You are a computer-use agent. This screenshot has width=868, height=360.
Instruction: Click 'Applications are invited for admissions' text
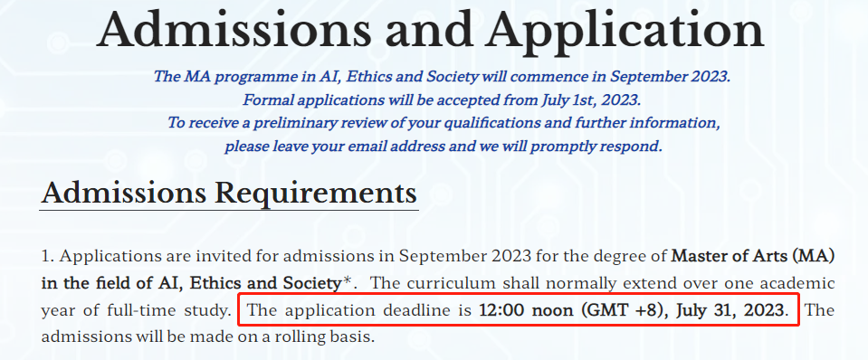click(x=220, y=257)
